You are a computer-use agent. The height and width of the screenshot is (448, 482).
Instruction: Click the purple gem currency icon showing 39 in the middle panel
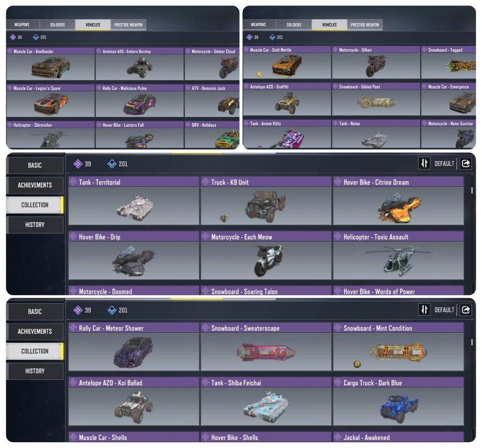[78, 164]
